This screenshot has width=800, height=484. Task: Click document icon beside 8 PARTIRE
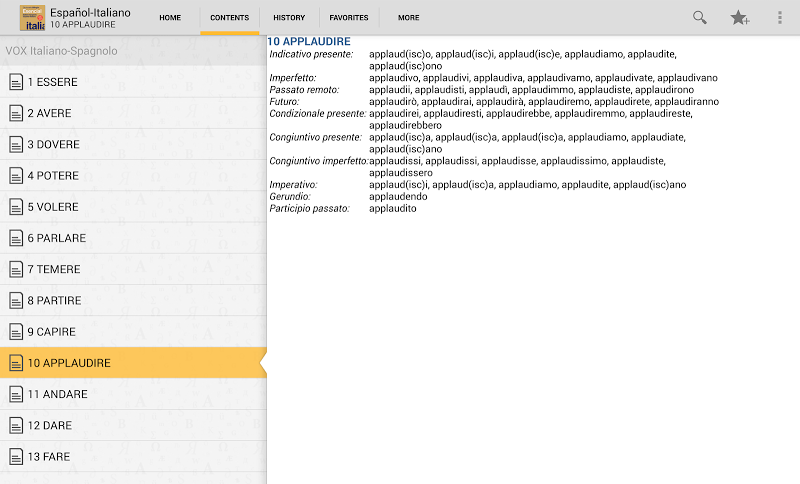(16, 300)
